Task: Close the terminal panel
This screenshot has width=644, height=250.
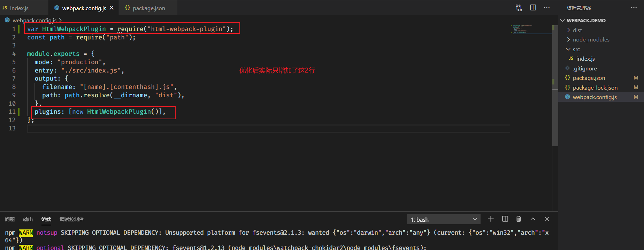Action: coord(547,219)
